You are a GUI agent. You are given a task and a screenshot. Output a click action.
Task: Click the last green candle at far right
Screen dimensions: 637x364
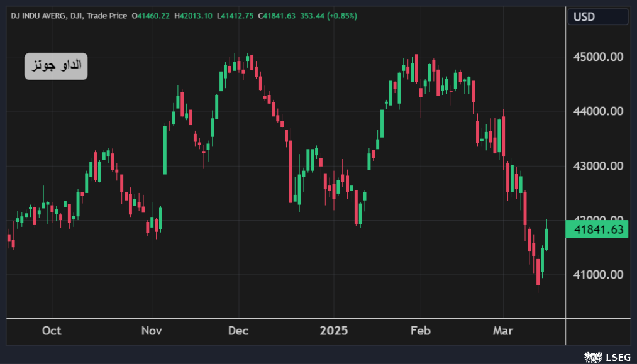pyautogui.click(x=547, y=239)
